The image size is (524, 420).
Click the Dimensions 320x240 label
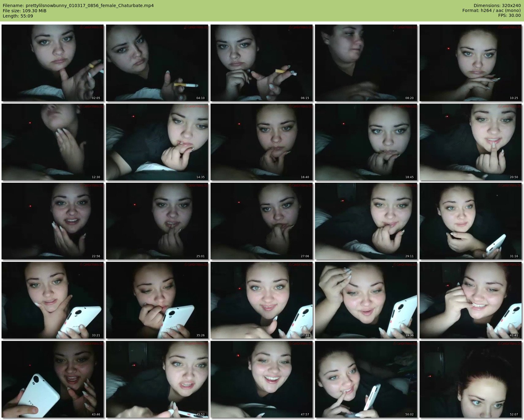click(497, 6)
